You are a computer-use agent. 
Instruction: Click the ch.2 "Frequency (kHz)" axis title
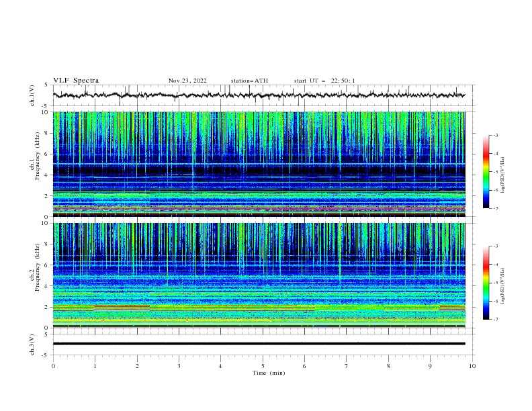pyautogui.click(x=38, y=267)
